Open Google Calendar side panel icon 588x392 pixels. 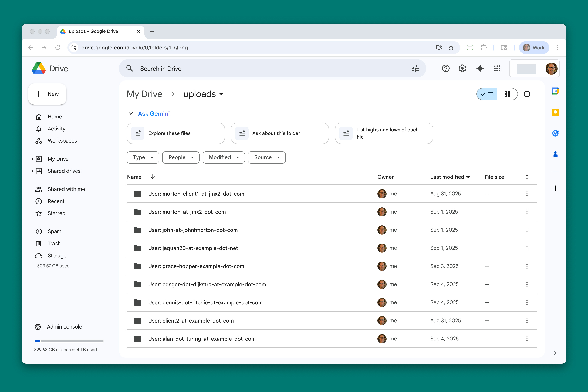(x=555, y=91)
